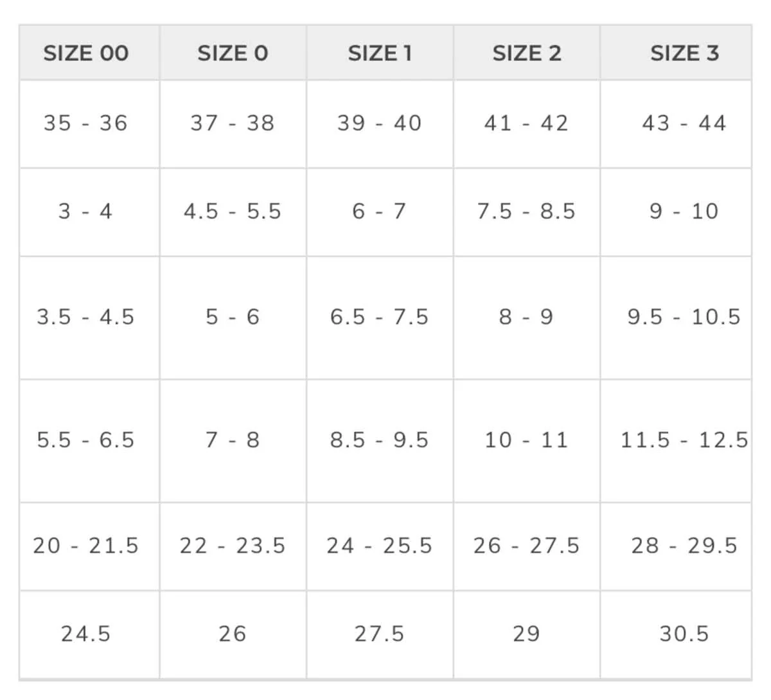
Task: Select the cell reading 3.5 - 4.5
Action: [x=86, y=317]
